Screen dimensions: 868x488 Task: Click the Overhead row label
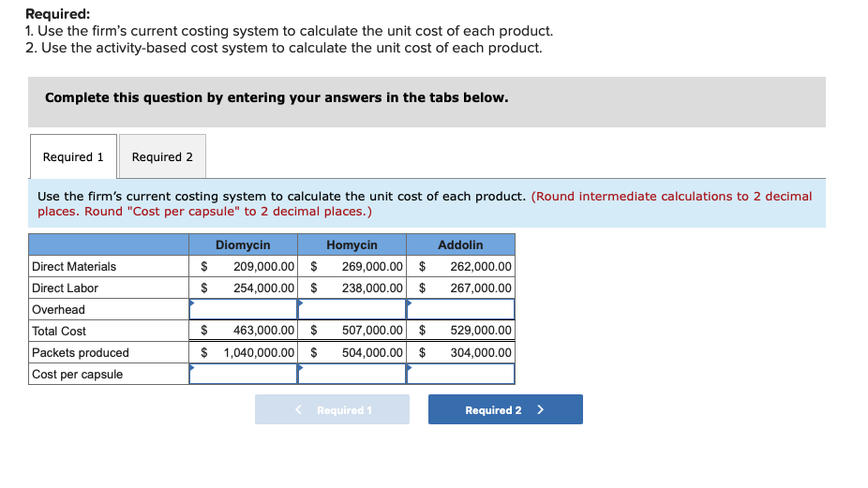(x=58, y=310)
